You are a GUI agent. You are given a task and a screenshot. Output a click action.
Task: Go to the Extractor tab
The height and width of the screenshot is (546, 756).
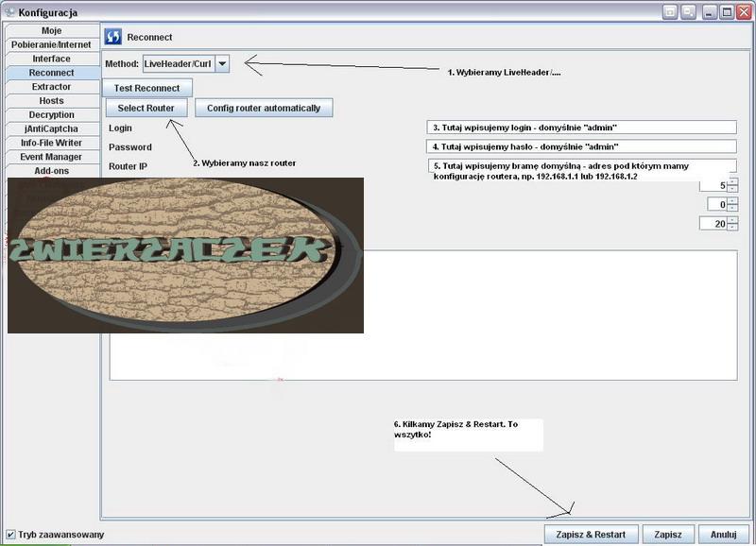point(51,87)
